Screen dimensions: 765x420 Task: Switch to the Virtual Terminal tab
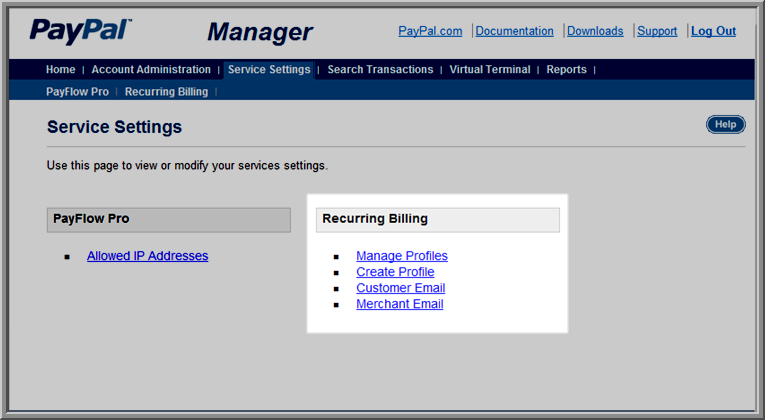[490, 69]
